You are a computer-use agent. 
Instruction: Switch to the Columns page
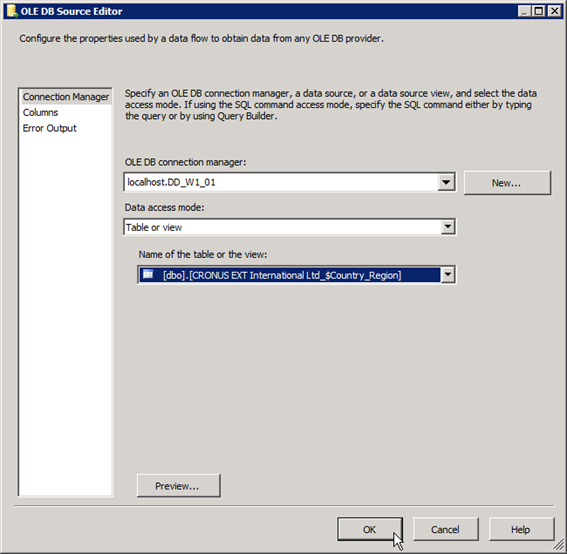(x=40, y=112)
